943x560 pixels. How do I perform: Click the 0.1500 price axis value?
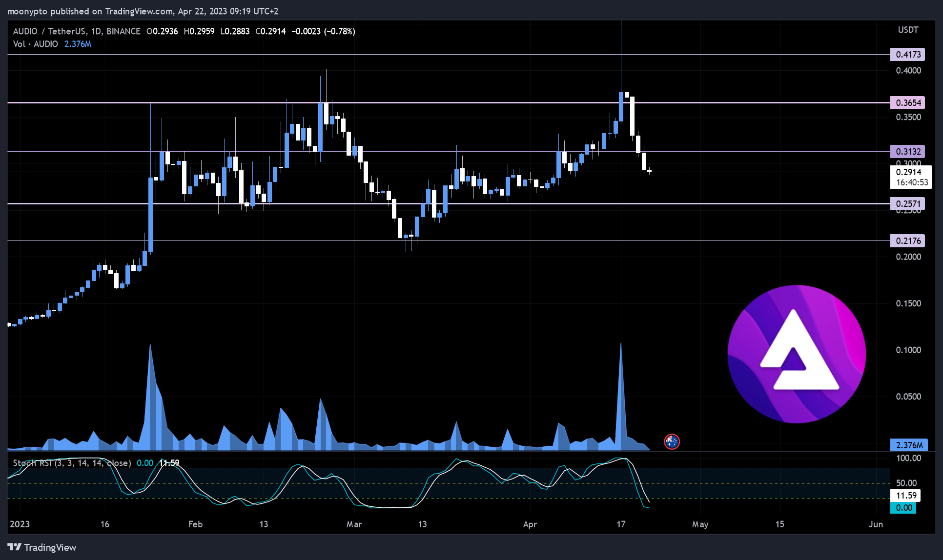(x=908, y=303)
